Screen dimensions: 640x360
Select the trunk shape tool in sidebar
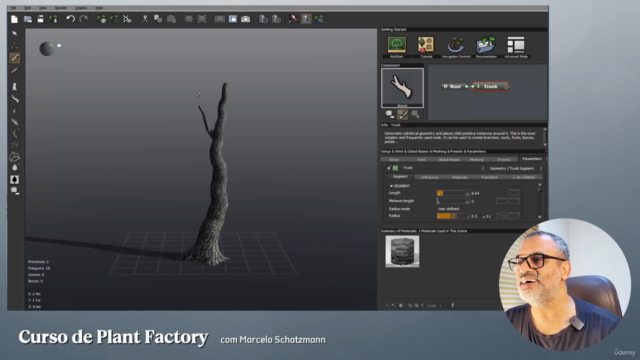click(15, 87)
